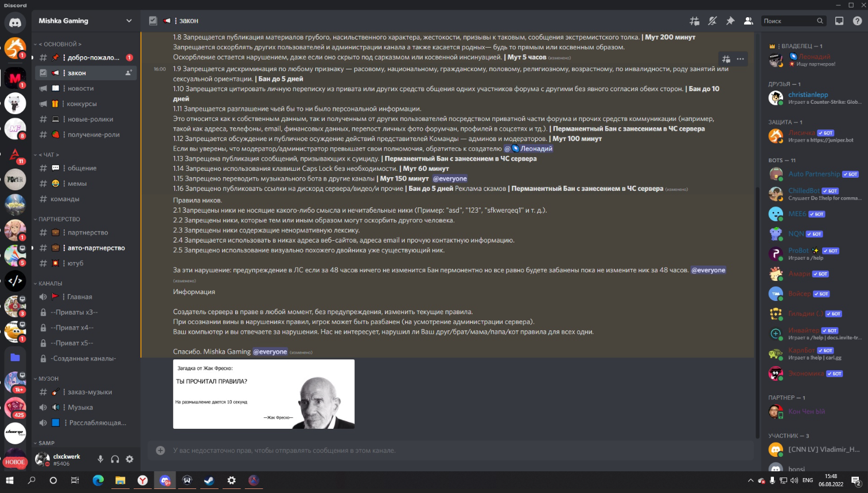Open Экономика bot profile

point(815,373)
